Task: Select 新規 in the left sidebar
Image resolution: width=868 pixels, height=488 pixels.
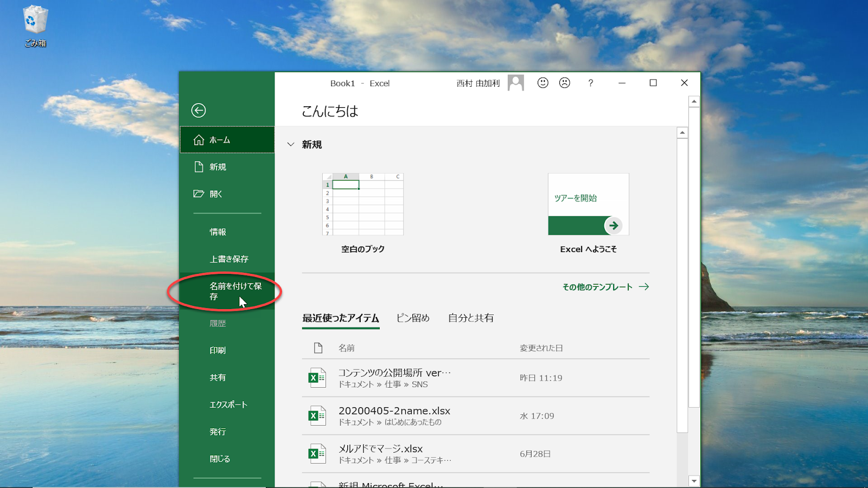Action: (x=227, y=167)
